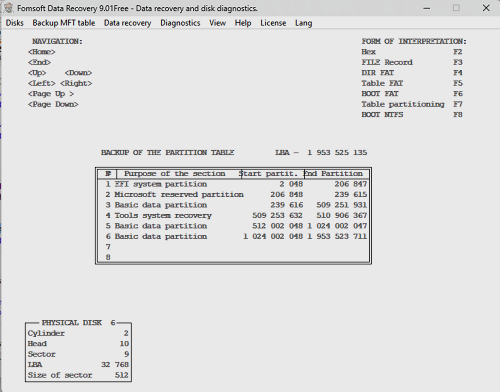Click the EFI system partition row

click(x=233, y=184)
